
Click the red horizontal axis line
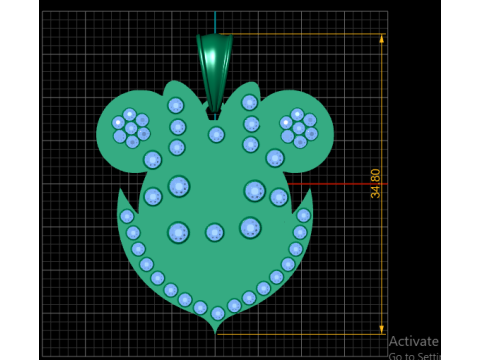click(x=337, y=184)
